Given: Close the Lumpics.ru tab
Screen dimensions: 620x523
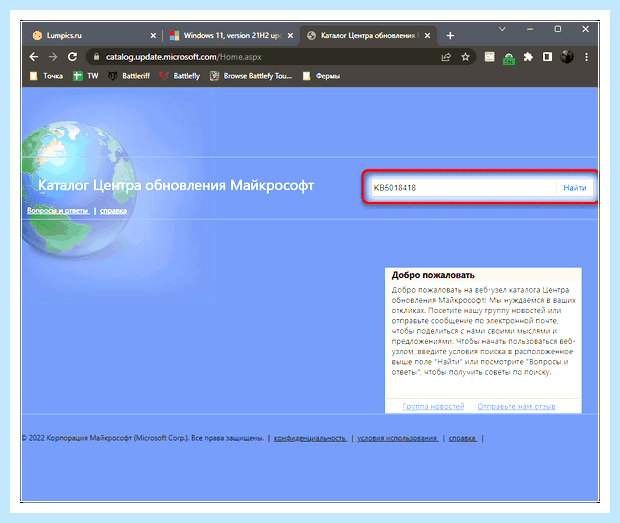Looking at the screenshot, I should (x=153, y=36).
